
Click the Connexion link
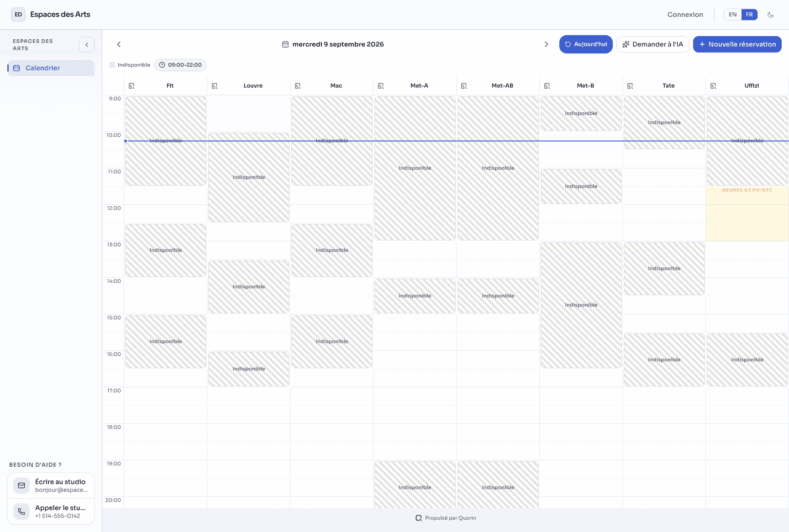(685, 15)
